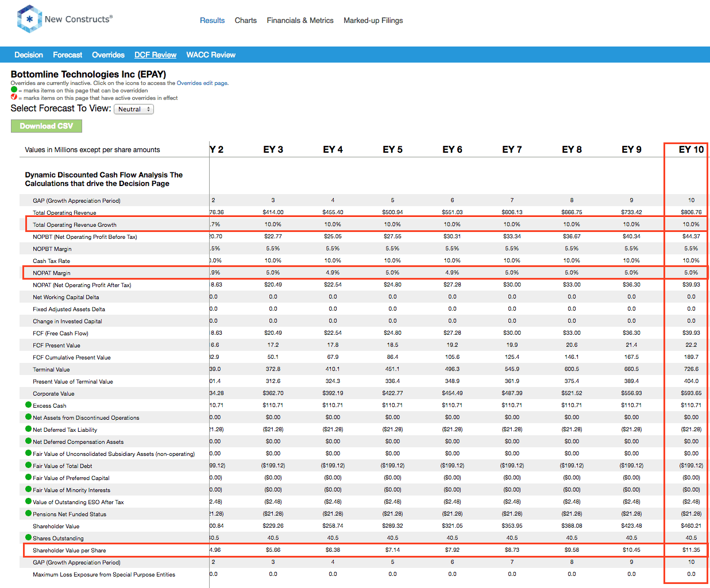Image resolution: width=710 pixels, height=588 pixels.
Task: Click the EY 6 column header
Action: [452, 149]
